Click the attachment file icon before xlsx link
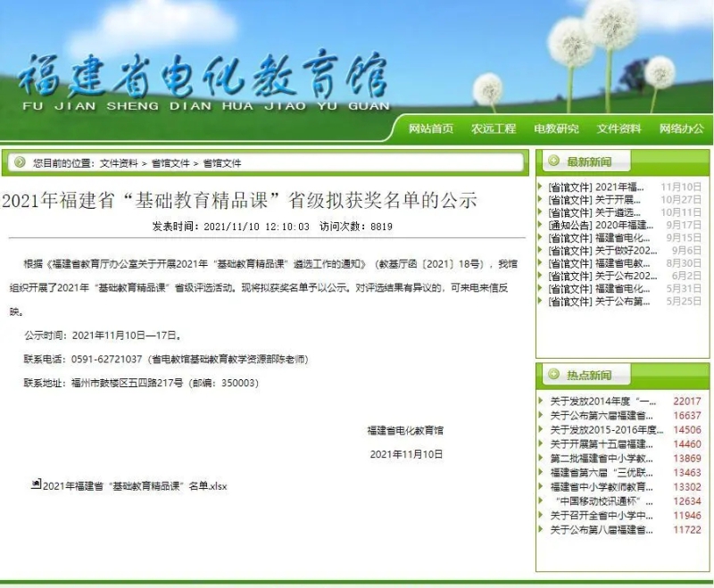Screen dimensions: 714x588 pyautogui.click(x=36, y=484)
